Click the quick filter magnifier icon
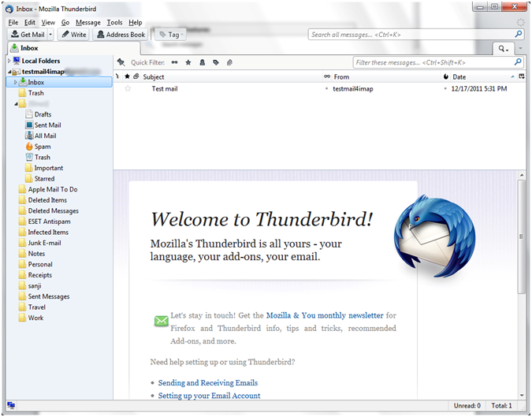The height and width of the screenshot is (417, 532). coord(518,62)
